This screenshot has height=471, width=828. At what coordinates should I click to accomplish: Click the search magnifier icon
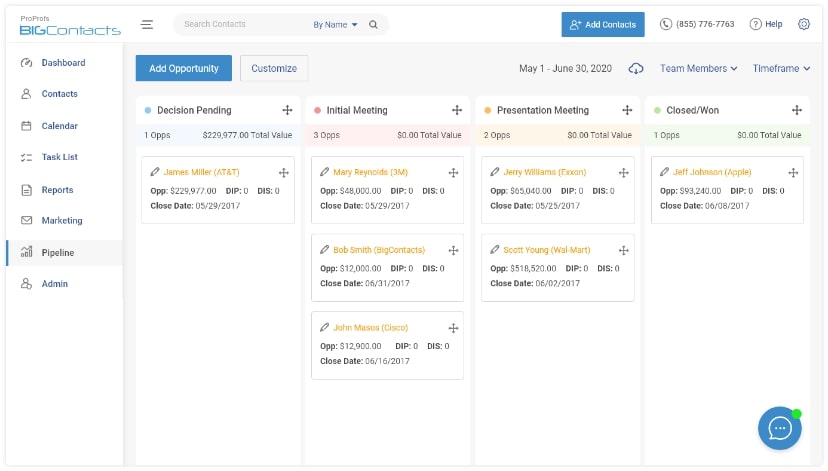(373, 24)
